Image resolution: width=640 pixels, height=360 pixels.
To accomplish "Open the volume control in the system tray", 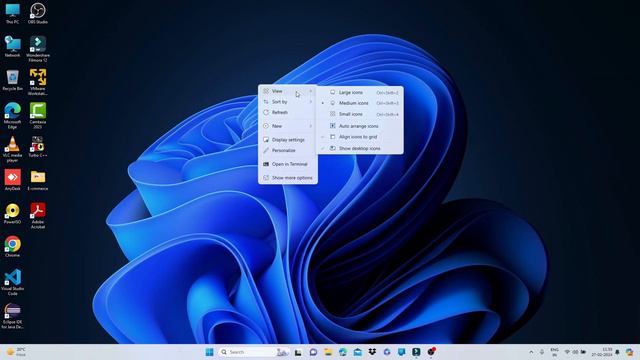I will pos(575,352).
